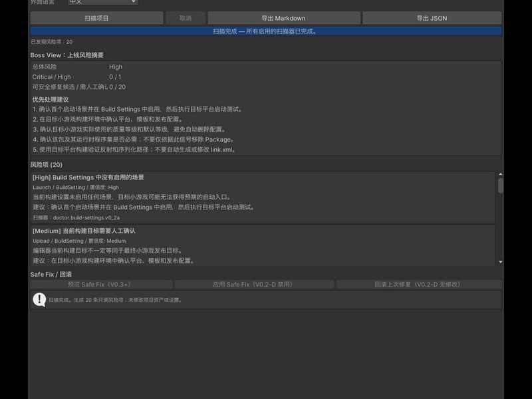Screen dimensions: 532x399
Task: Click suggestion 2 about 平台、模板和发布配置
Action: (108, 120)
